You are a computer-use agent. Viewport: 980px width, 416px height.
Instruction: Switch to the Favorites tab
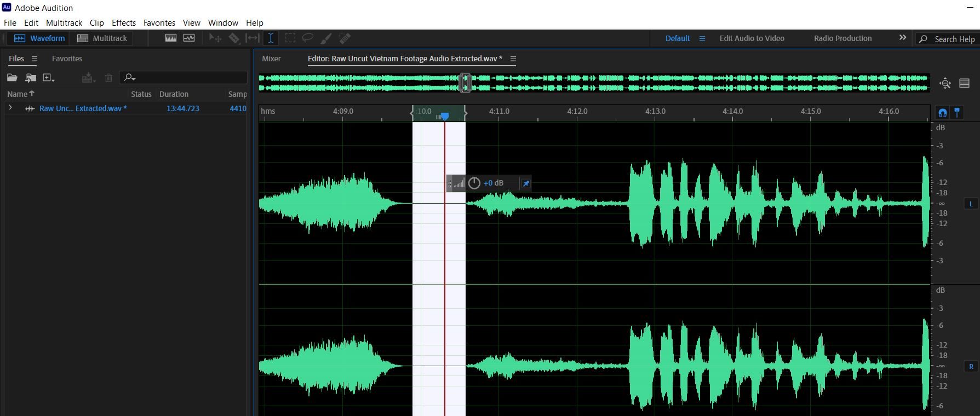click(x=67, y=59)
